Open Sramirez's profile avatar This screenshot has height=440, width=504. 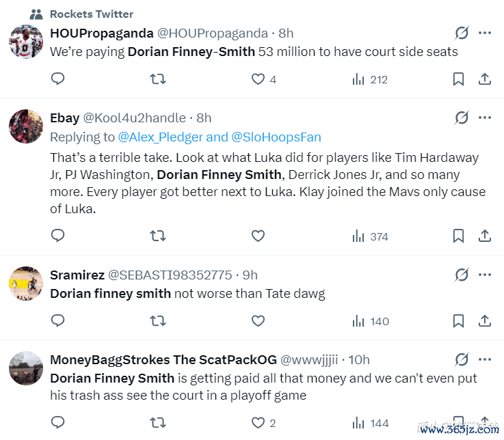pyautogui.click(x=26, y=284)
